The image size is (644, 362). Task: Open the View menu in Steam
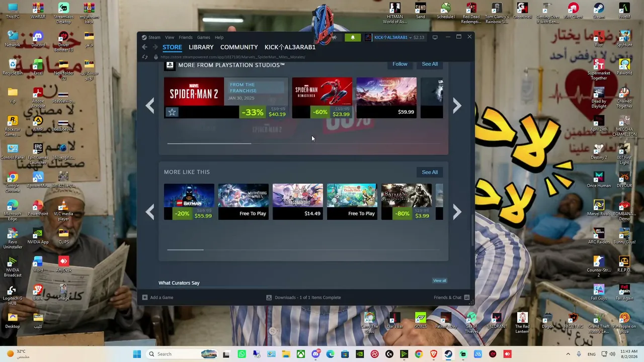pos(170,37)
